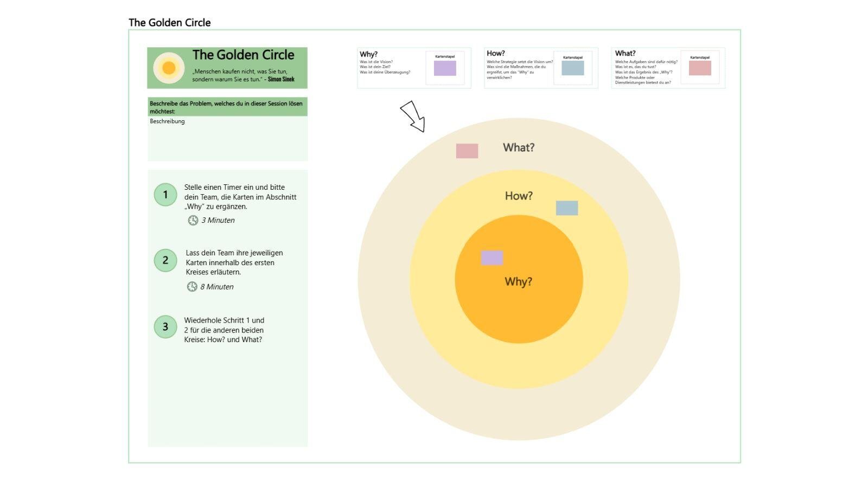Select the purple Kartenstapel in the Why panel
Screen dimensions: 868x488
click(446, 67)
